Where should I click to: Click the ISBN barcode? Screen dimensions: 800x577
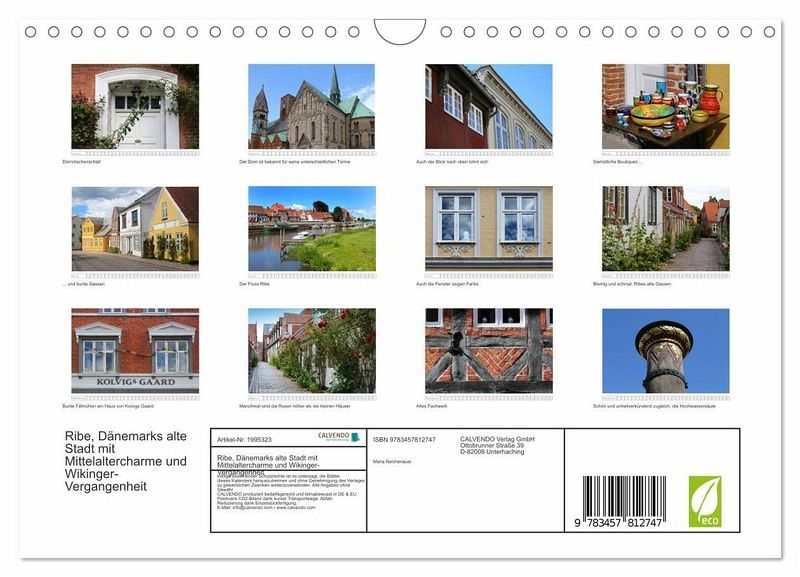(x=624, y=500)
